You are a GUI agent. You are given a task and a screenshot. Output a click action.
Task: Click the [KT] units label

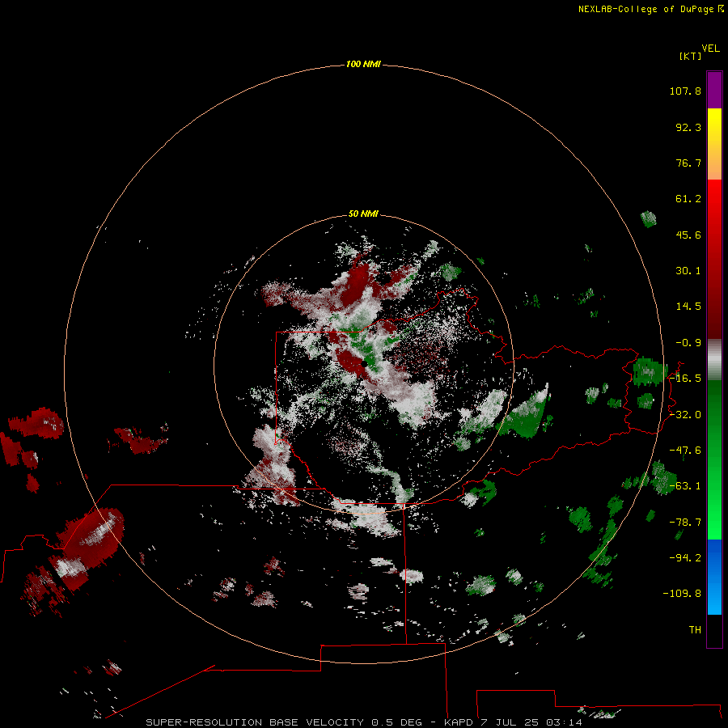pyautogui.click(x=690, y=56)
